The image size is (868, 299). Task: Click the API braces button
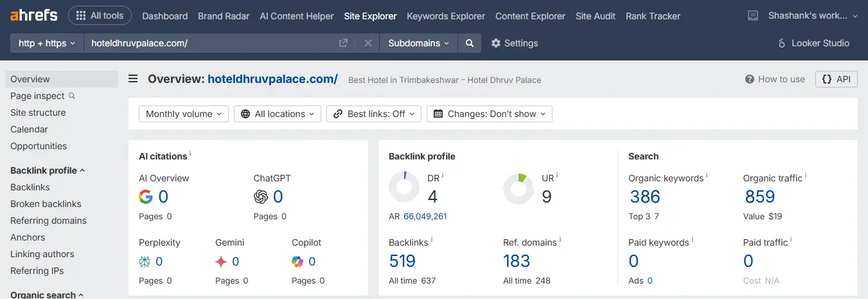pyautogui.click(x=836, y=79)
